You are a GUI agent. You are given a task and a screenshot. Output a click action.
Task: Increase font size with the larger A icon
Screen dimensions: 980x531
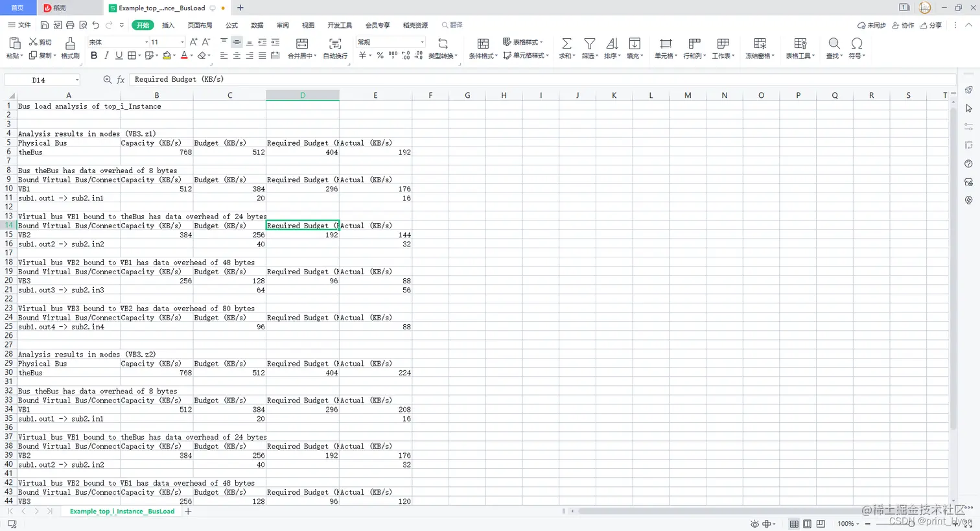(x=193, y=42)
